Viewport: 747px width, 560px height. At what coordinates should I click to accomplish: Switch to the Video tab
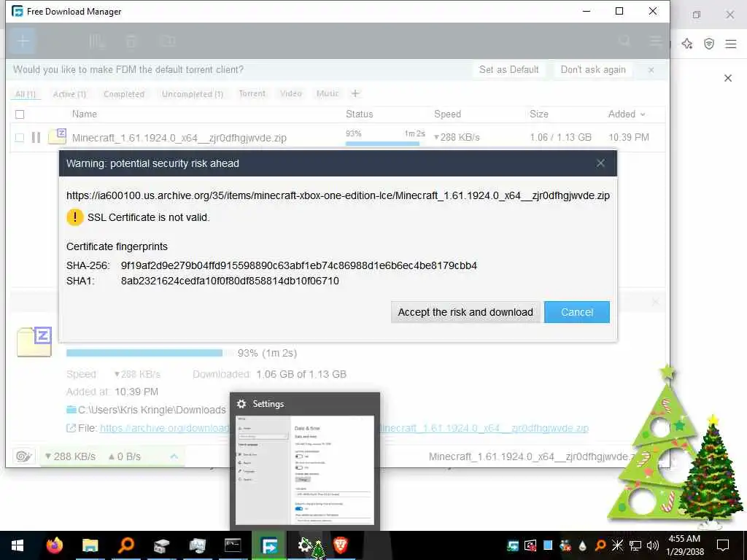pyautogui.click(x=290, y=93)
